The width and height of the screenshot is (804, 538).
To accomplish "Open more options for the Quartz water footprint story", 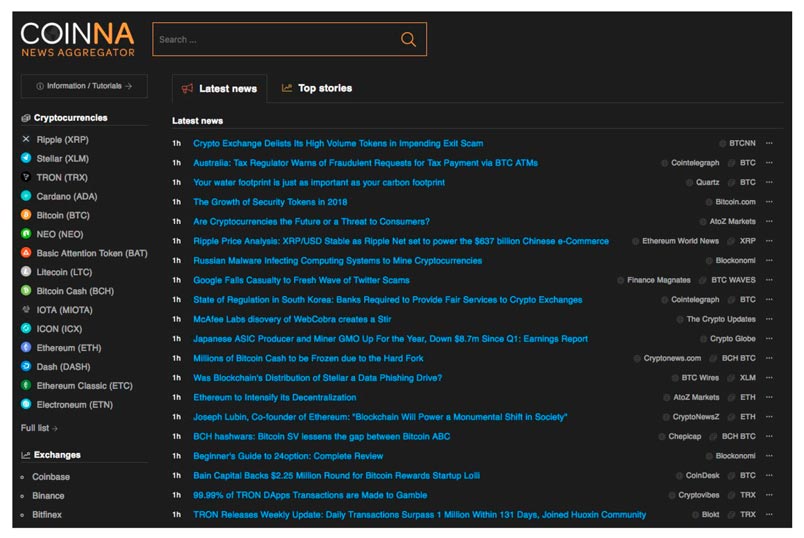I will point(769,182).
